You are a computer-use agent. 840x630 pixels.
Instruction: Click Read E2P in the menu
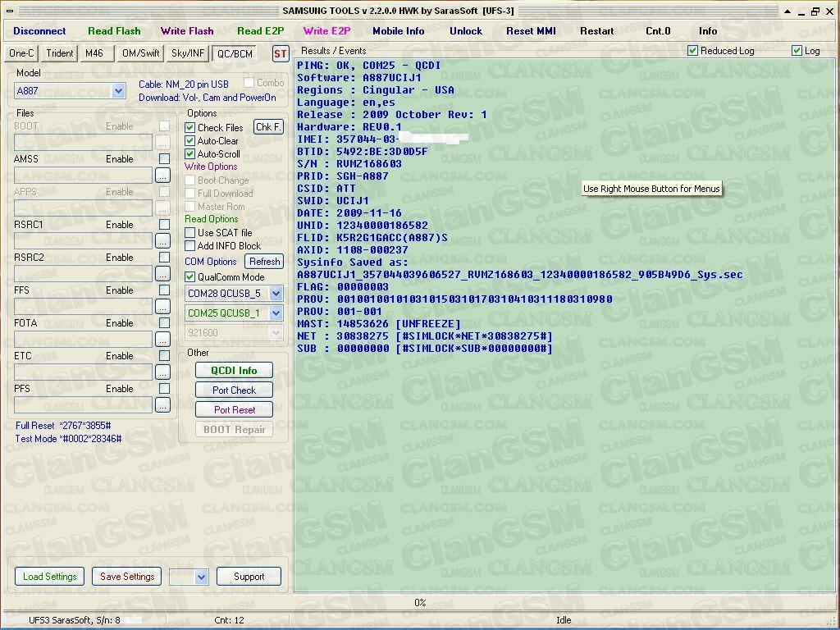click(x=261, y=31)
